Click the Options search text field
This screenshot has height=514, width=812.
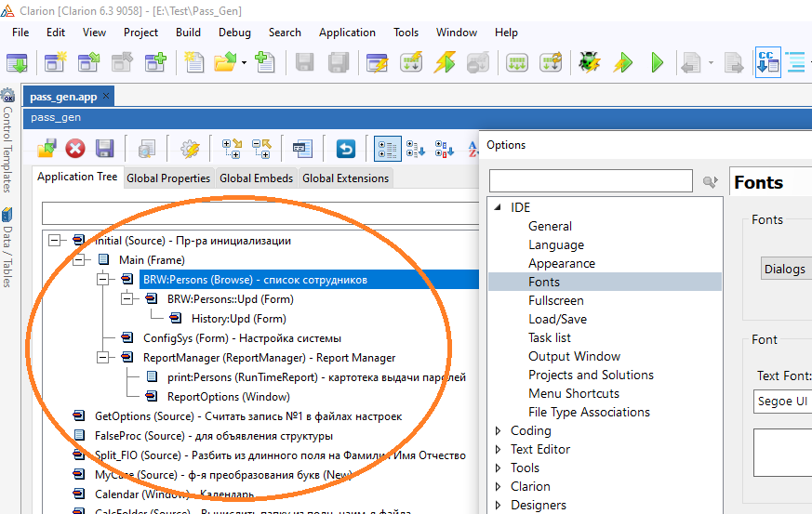pyautogui.click(x=591, y=181)
